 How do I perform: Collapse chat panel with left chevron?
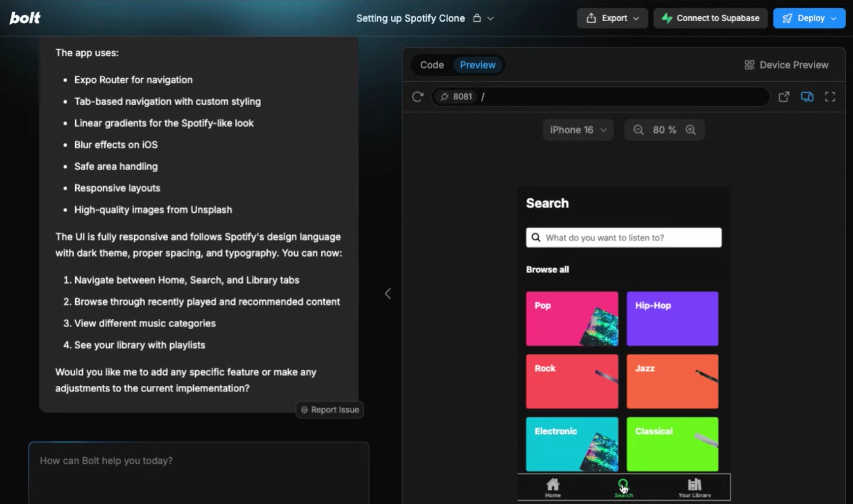(388, 294)
